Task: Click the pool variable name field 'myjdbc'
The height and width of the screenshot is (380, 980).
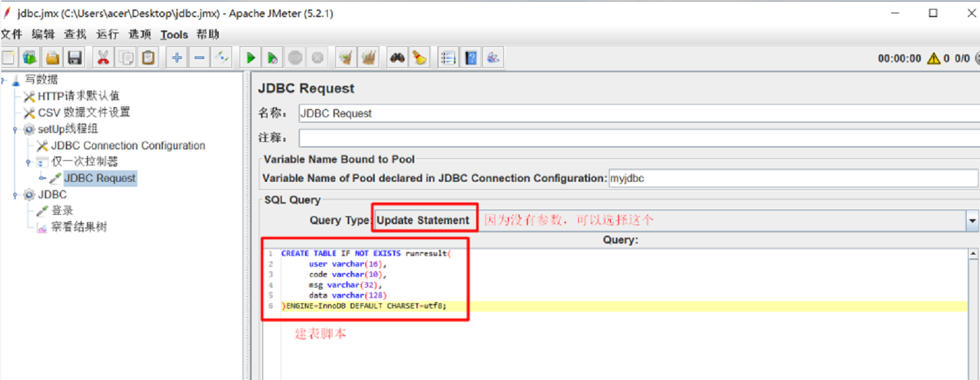Action: point(794,178)
